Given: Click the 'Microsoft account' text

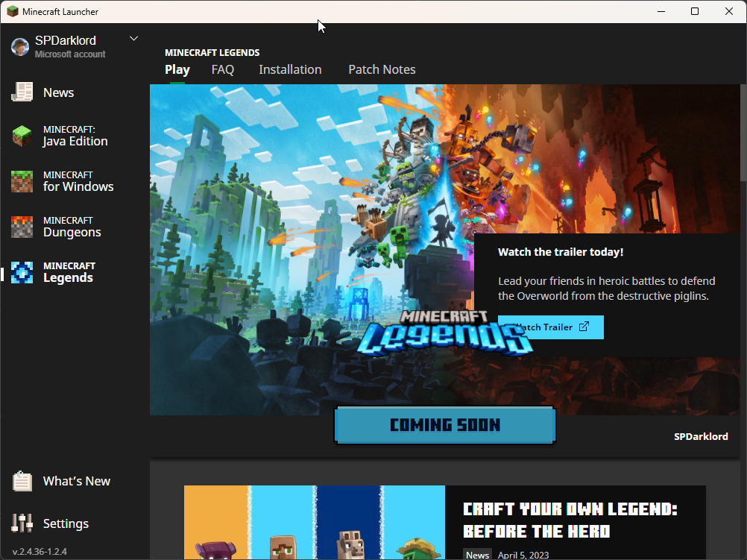Looking at the screenshot, I should (x=70, y=54).
